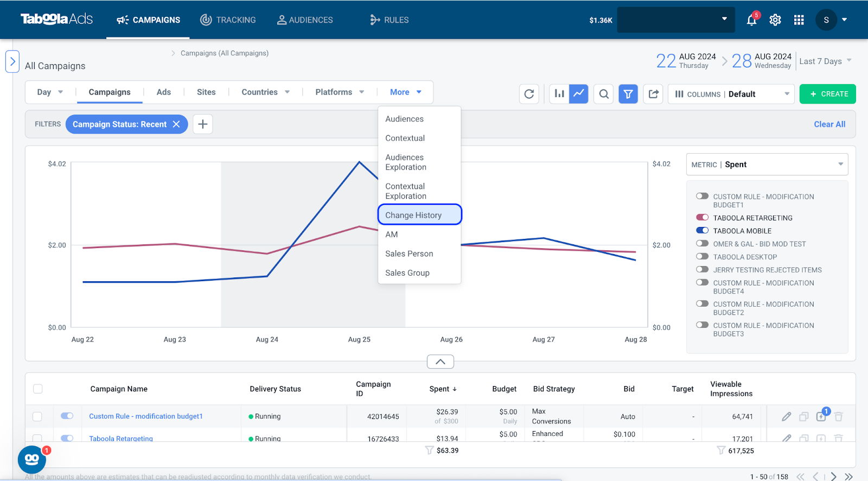Open the Metric Spent dropdown
The width and height of the screenshot is (868, 481).
tap(767, 164)
